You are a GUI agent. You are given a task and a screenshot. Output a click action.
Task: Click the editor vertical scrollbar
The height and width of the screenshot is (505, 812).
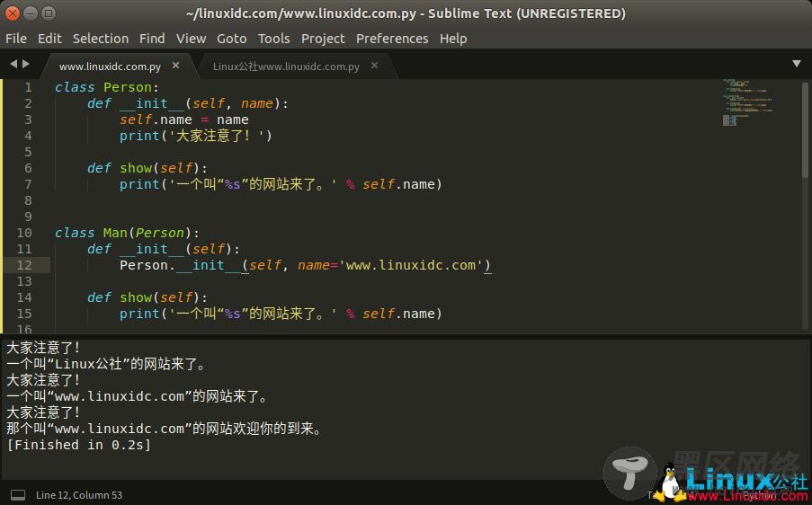[806, 130]
